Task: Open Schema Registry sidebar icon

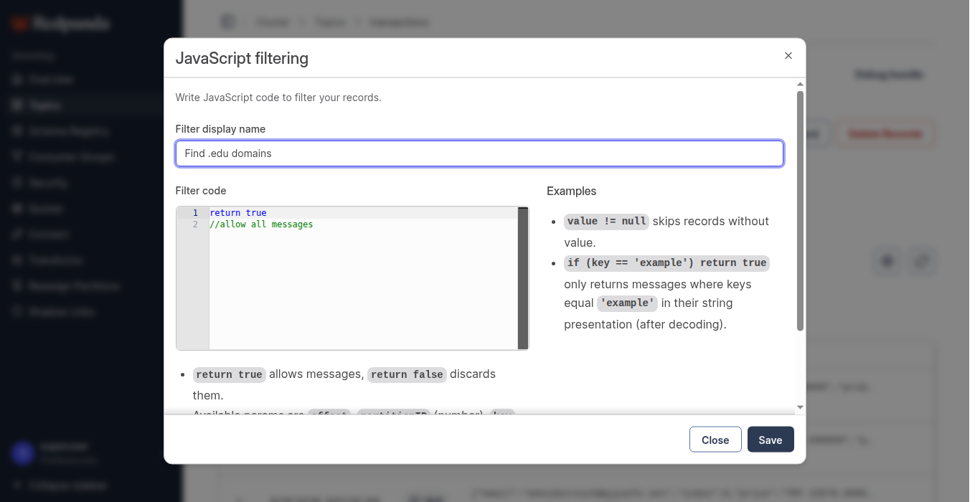Action: (x=17, y=131)
